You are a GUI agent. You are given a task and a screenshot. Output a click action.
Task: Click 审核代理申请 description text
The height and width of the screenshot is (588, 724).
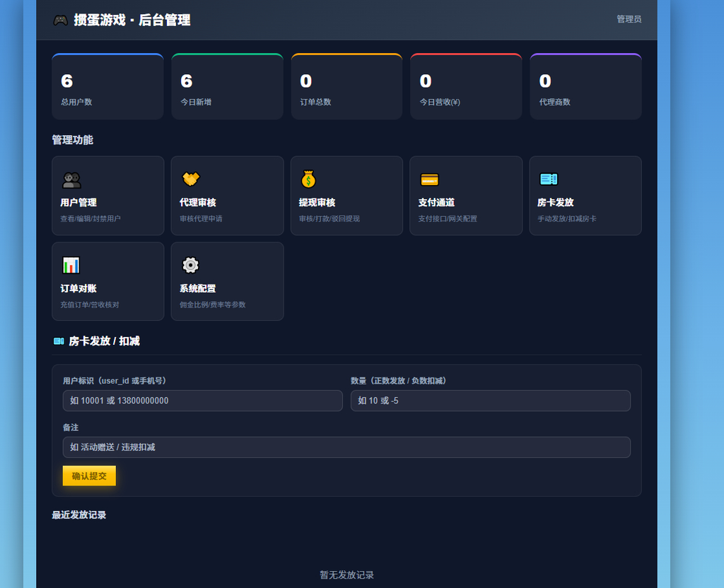(x=201, y=218)
